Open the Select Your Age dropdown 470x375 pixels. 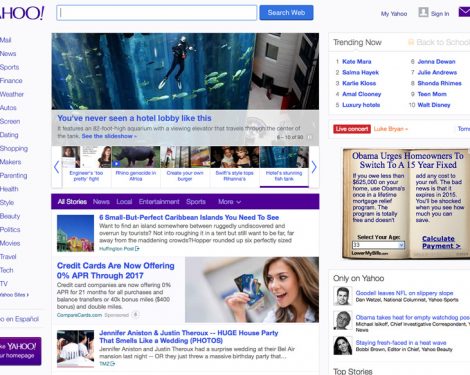[378, 245]
